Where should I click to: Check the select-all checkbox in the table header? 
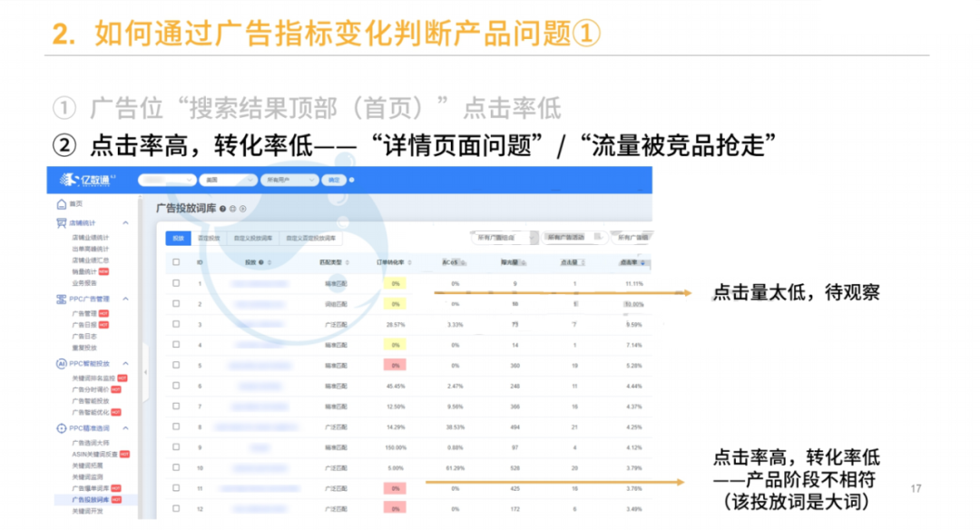(176, 260)
